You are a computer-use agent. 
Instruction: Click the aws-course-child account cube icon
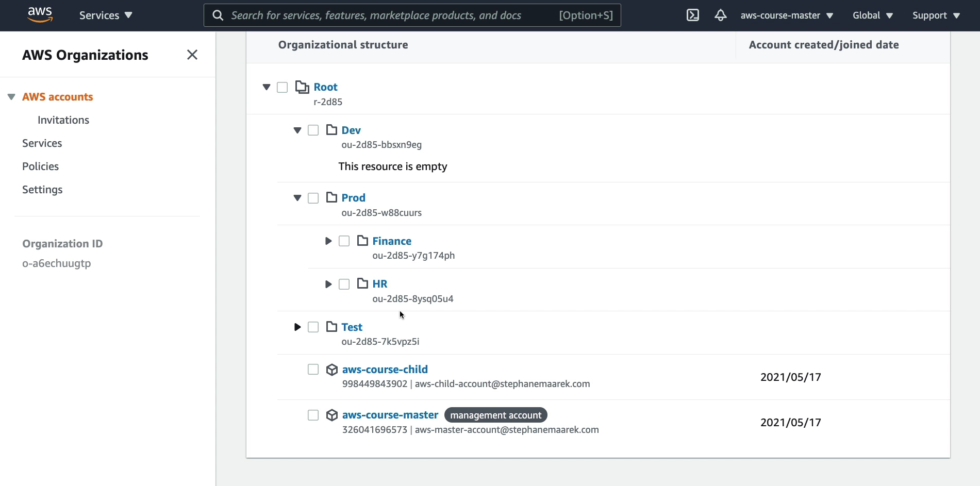click(332, 370)
